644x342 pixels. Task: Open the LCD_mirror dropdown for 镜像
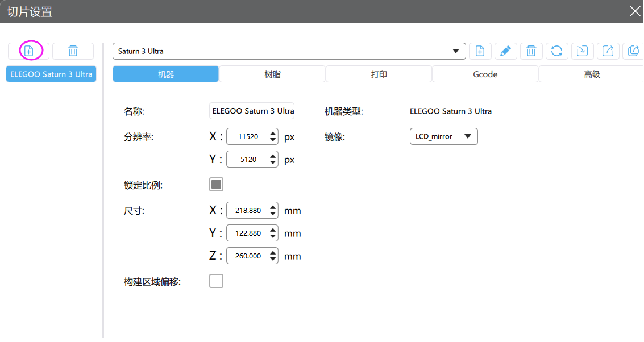tap(443, 136)
